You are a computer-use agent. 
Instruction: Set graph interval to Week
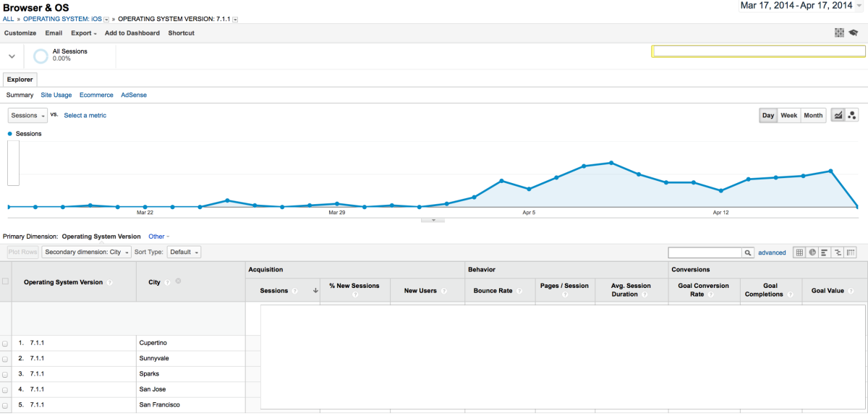click(x=788, y=115)
